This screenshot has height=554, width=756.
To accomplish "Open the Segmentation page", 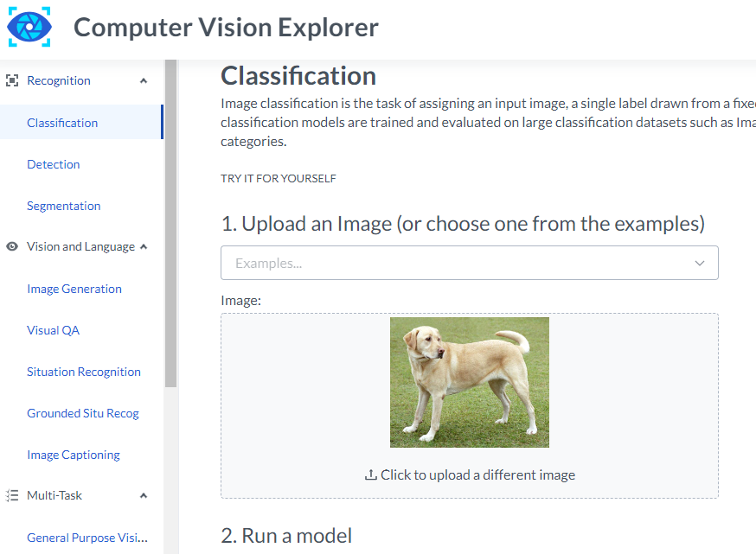I will point(64,206).
